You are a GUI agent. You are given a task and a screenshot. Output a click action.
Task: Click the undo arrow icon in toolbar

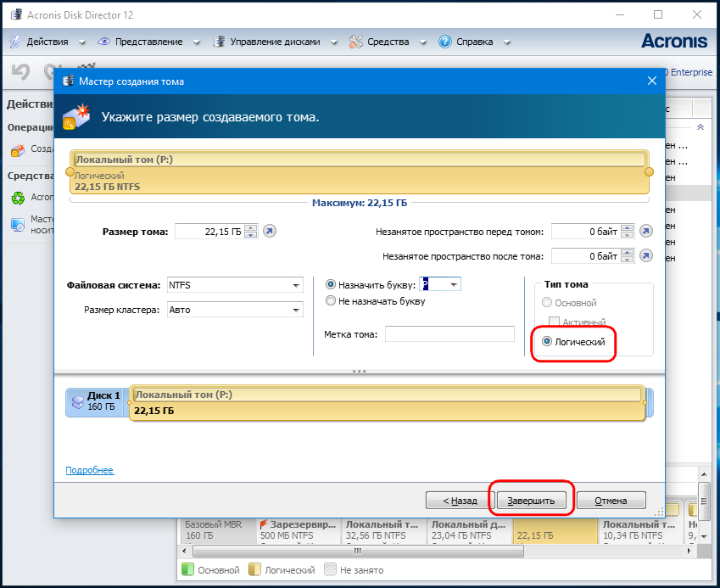[x=20, y=73]
